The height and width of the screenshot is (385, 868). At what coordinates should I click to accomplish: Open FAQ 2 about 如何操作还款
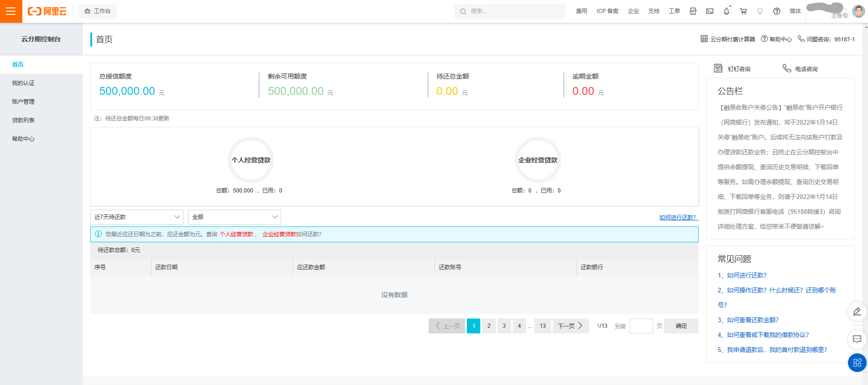[777, 298]
